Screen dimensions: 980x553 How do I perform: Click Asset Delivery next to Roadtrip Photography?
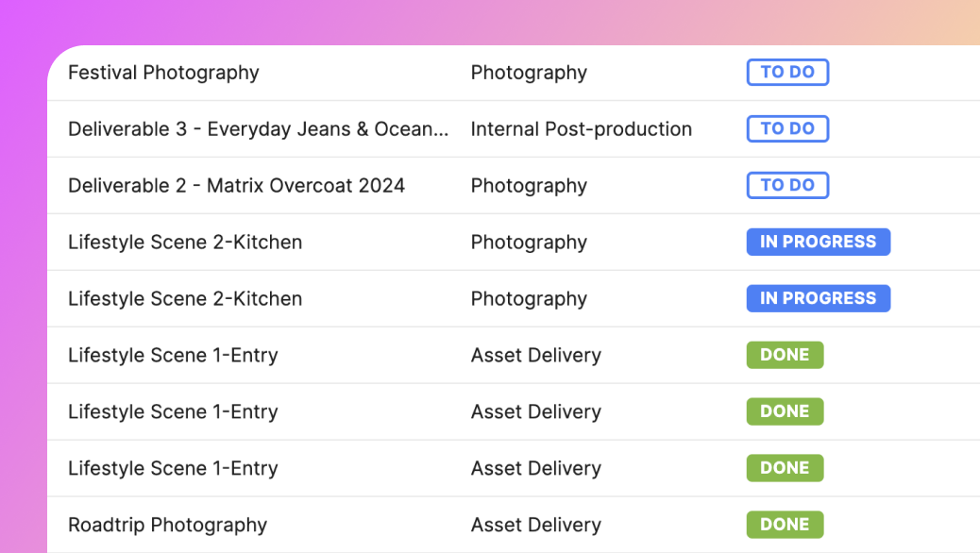pos(536,525)
